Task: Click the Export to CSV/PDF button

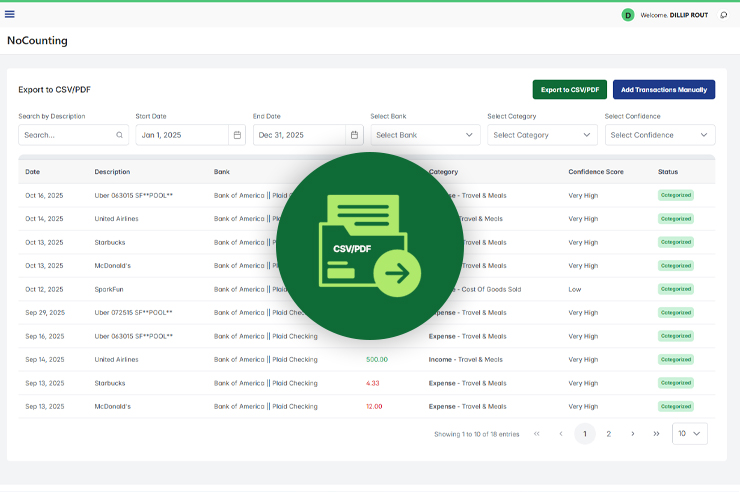Action: [x=570, y=90]
